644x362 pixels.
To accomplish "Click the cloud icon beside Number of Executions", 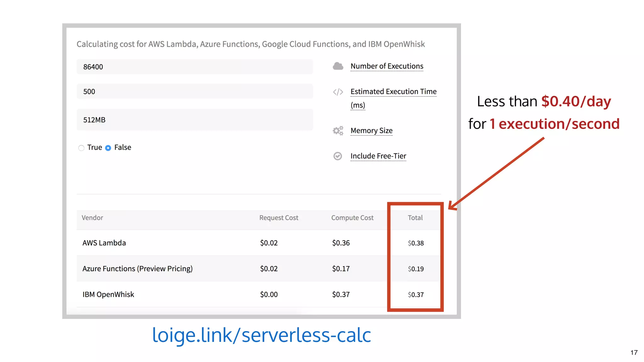I will [338, 66].
